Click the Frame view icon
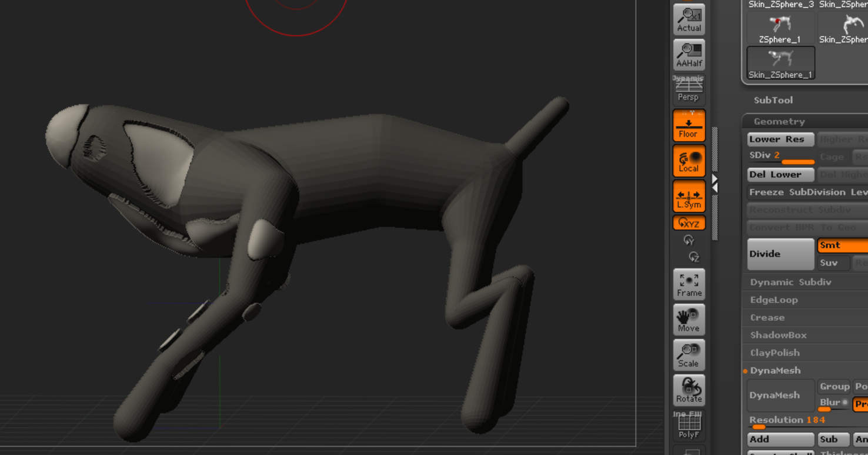Screen dimensions: 868x455 [x=689, y=284]
